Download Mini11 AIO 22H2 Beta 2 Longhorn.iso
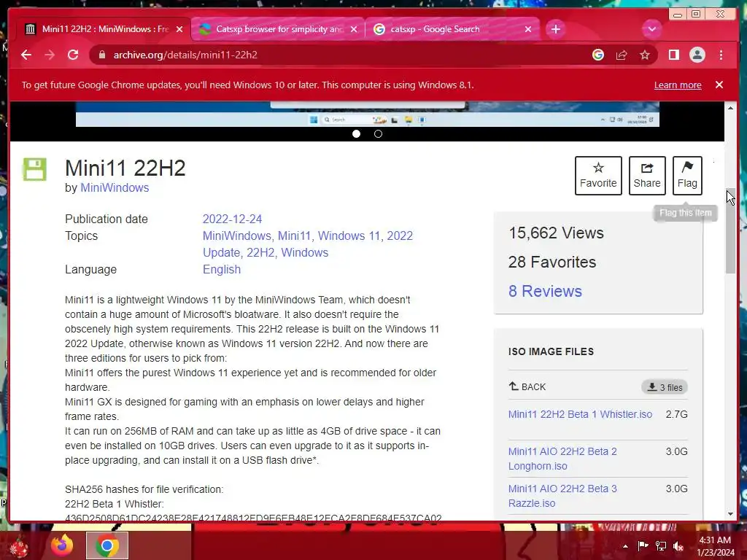 pos(562,459)
